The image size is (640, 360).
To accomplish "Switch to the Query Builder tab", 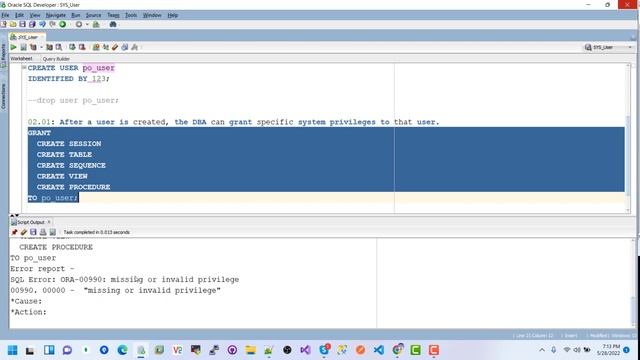I will (56, 59).
